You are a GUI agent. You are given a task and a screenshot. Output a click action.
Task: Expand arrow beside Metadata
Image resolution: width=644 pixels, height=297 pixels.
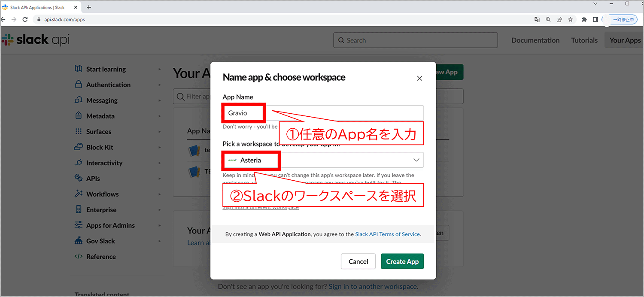pyautogui.click(x=159, y=116)
